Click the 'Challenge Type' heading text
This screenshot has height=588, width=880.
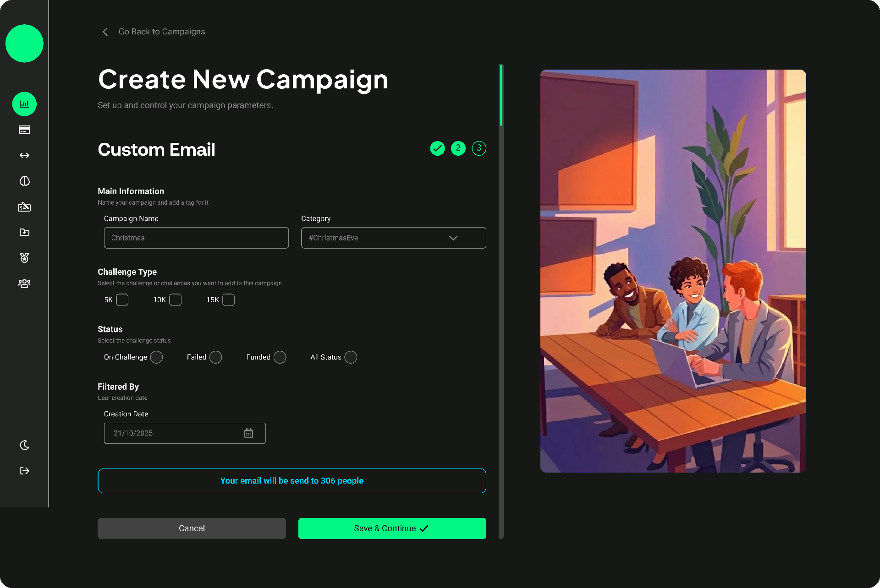pos(127,272)
